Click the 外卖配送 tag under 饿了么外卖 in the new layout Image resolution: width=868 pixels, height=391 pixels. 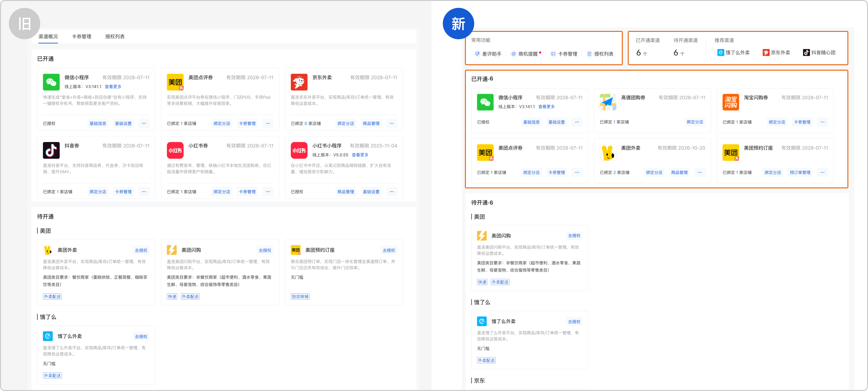486,360
